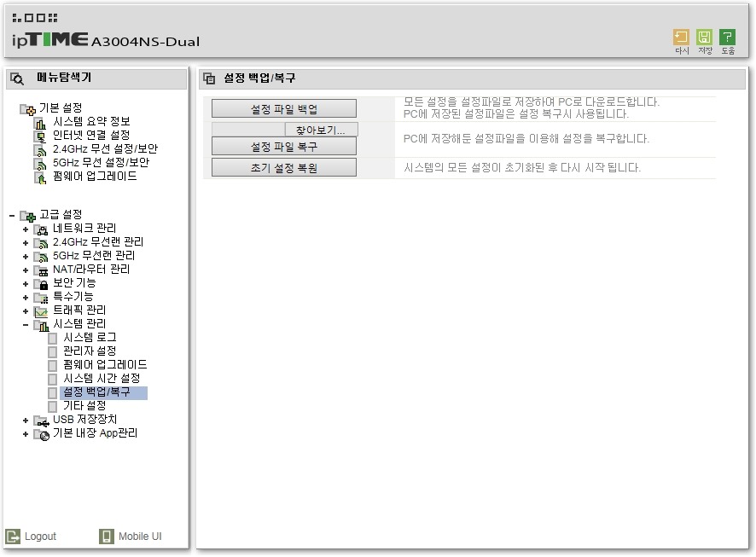Click the Mobile UI phone icon
Screen dimensions: 756x557
point(107,537)
